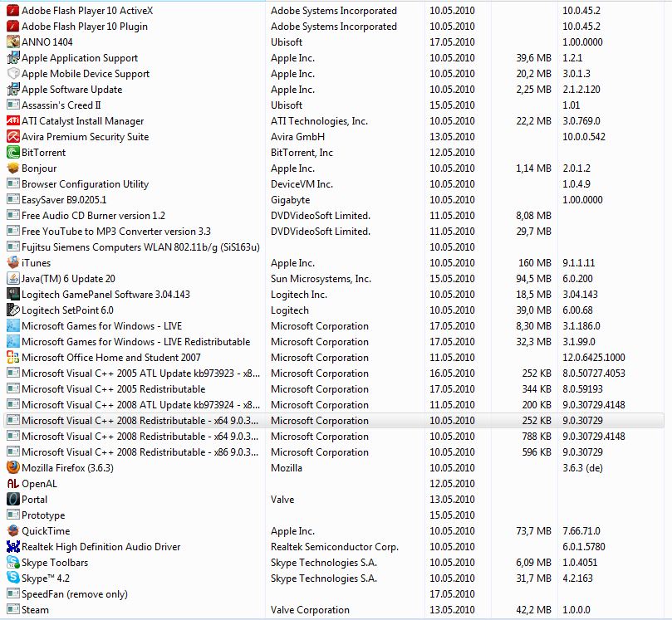Click size value 73,7 MB
Image resolution: width=672 pixels, height=620 pixels.
click(533, 531)
